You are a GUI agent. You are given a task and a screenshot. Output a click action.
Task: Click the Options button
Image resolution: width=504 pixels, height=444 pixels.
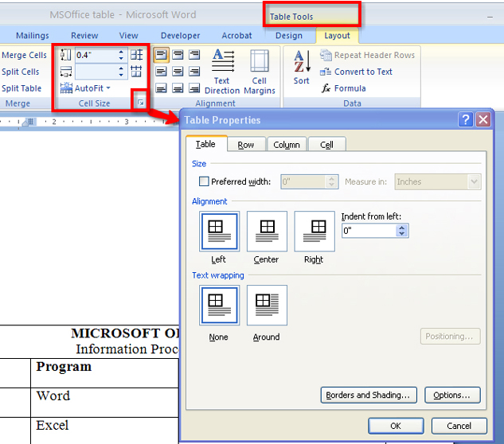[452, 395]
